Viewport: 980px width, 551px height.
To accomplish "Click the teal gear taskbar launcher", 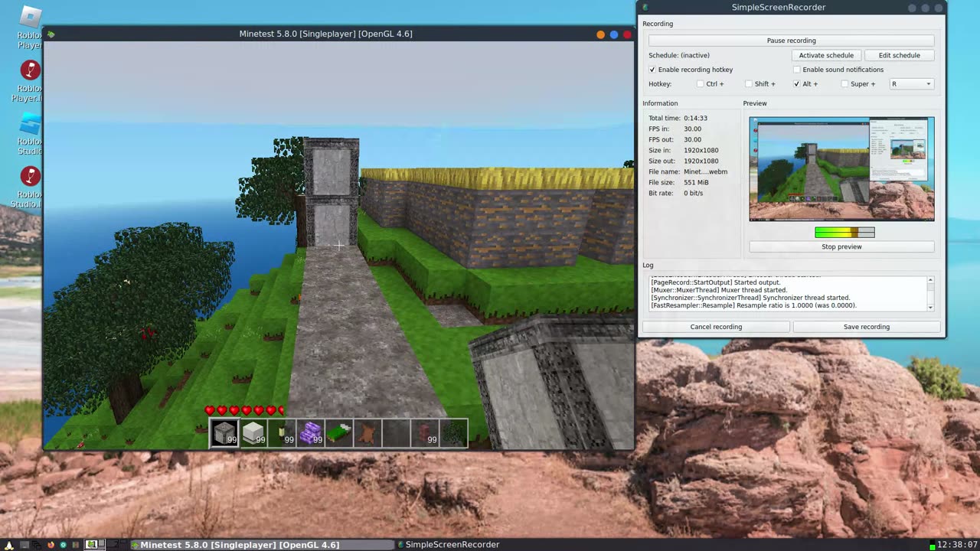I will [x=63, y=544].
